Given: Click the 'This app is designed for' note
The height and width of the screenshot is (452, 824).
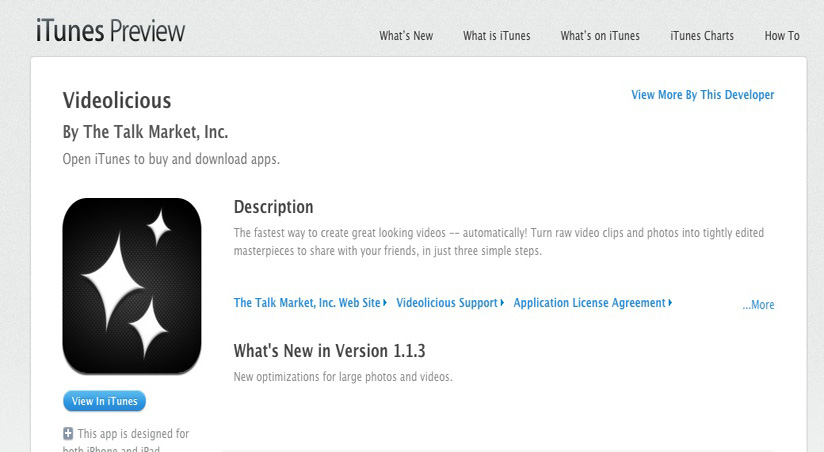Looking at the screenshot, I should click(x=126, y=440).
